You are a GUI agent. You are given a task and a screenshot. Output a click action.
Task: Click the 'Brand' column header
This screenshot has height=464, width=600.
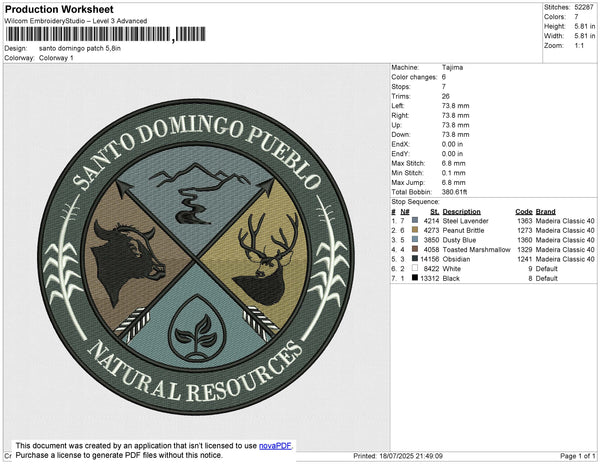click(546, 212)
